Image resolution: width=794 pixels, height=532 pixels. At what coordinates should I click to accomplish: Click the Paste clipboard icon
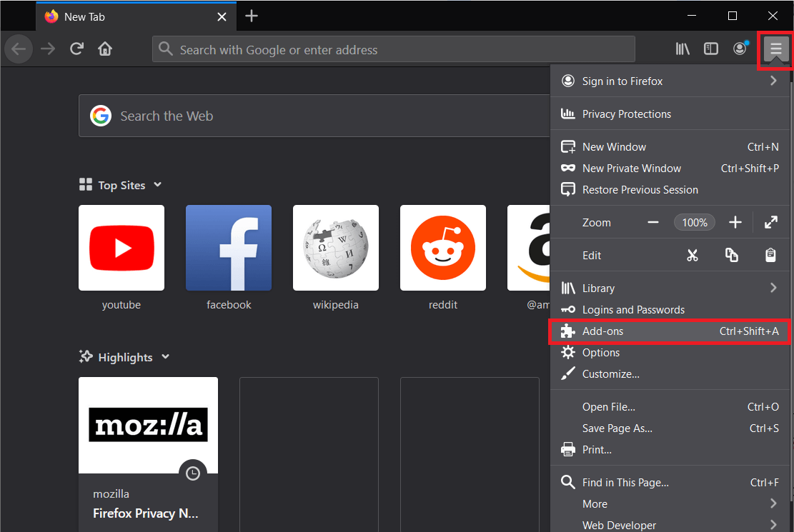pos(770,255)
